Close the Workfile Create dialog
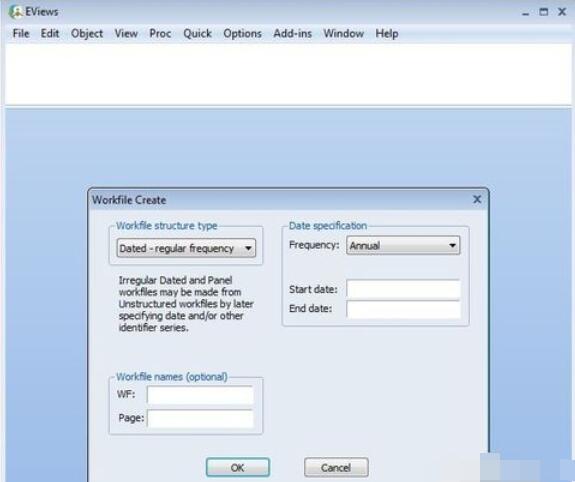The width and height of the screenshot is (575, 482). click(477, 200)
